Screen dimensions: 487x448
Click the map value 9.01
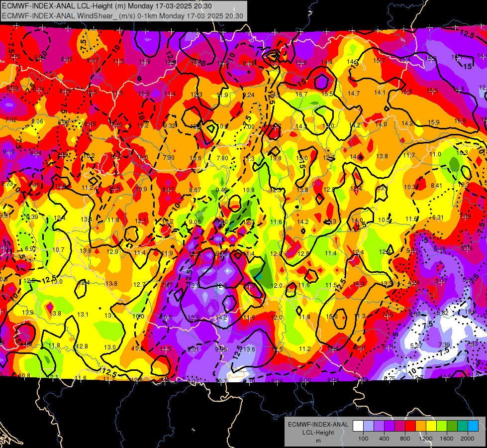[x=193, y=349]
